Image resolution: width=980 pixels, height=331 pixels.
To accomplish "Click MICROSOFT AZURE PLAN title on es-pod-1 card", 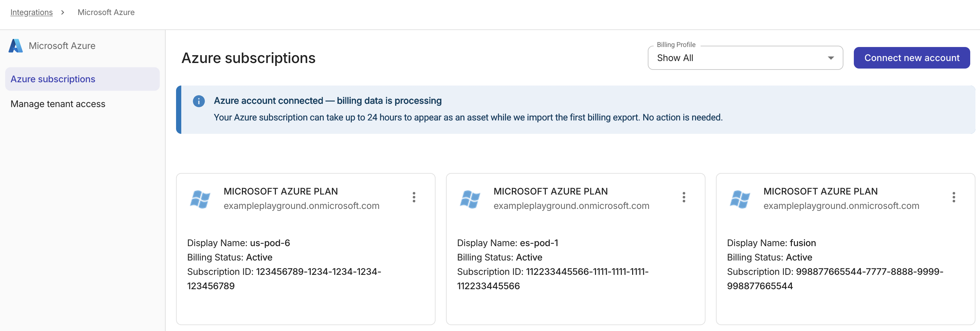I will [551, 191].
